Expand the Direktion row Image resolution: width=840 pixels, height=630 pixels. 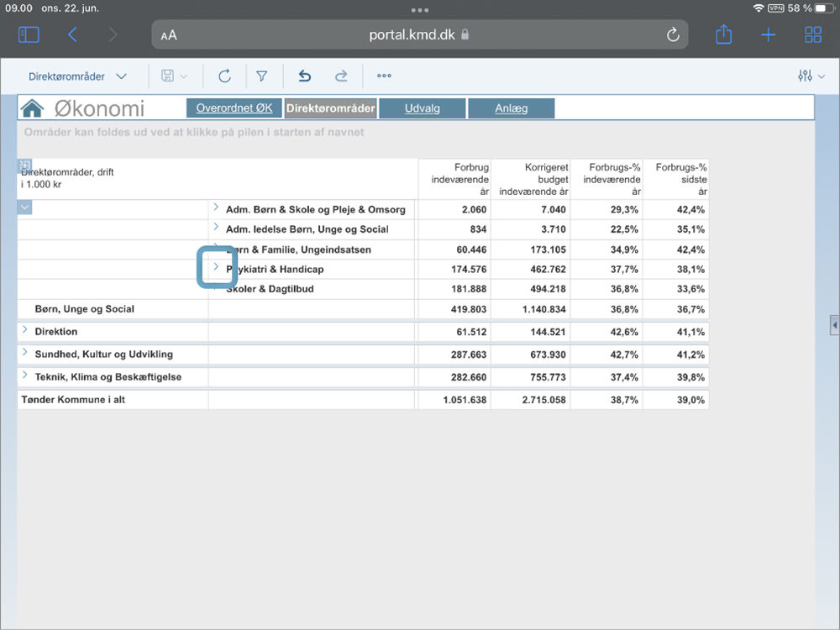tap(25, 330)
